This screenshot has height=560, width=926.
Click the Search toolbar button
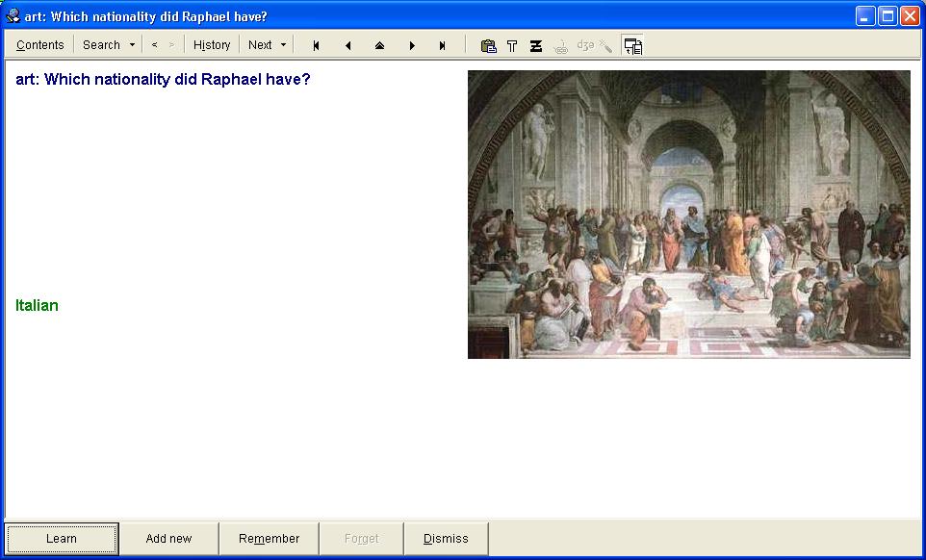(x=101, y=45)
